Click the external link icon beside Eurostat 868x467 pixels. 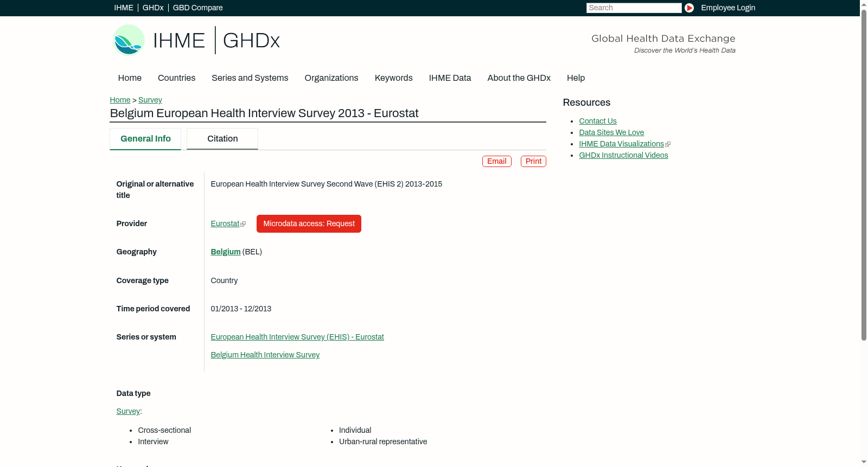(x=243, y=224)
